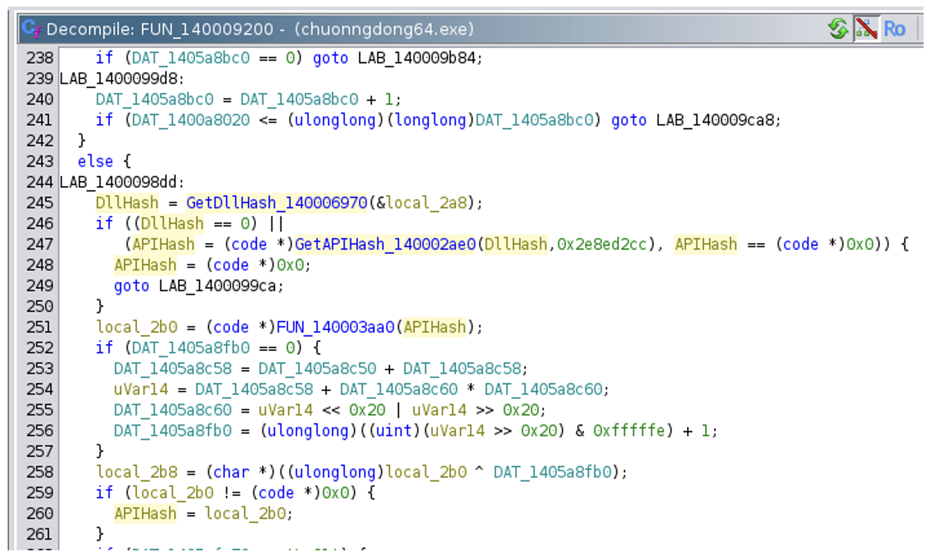Screen dimensions: 930x560
Task: Click the Decompile panel C icon
Action: coord(30,29)
